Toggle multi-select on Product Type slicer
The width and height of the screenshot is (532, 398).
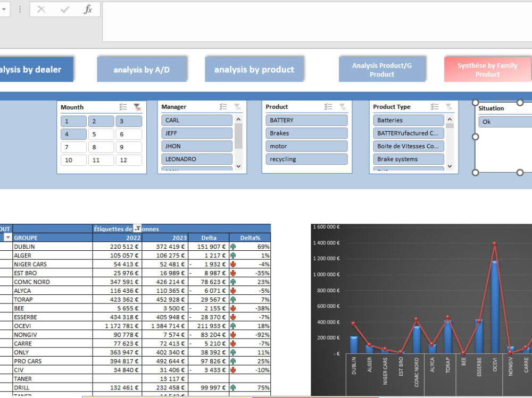(x=435, y=107)
